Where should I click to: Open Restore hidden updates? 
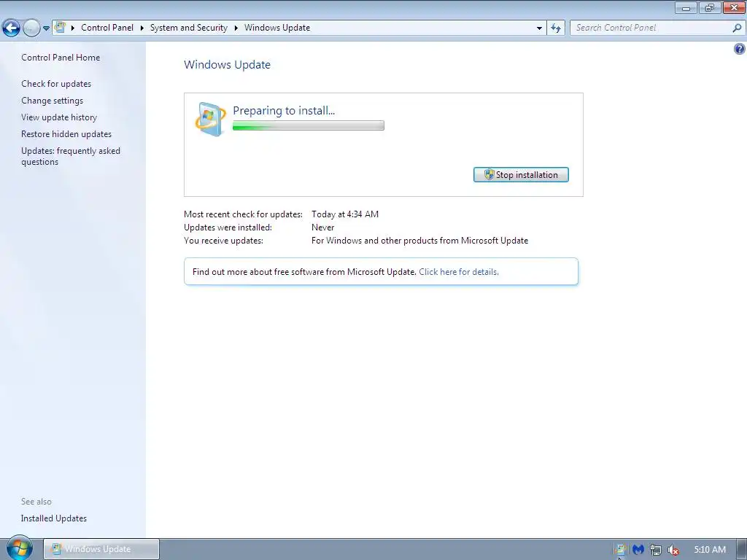coord(66,134)
